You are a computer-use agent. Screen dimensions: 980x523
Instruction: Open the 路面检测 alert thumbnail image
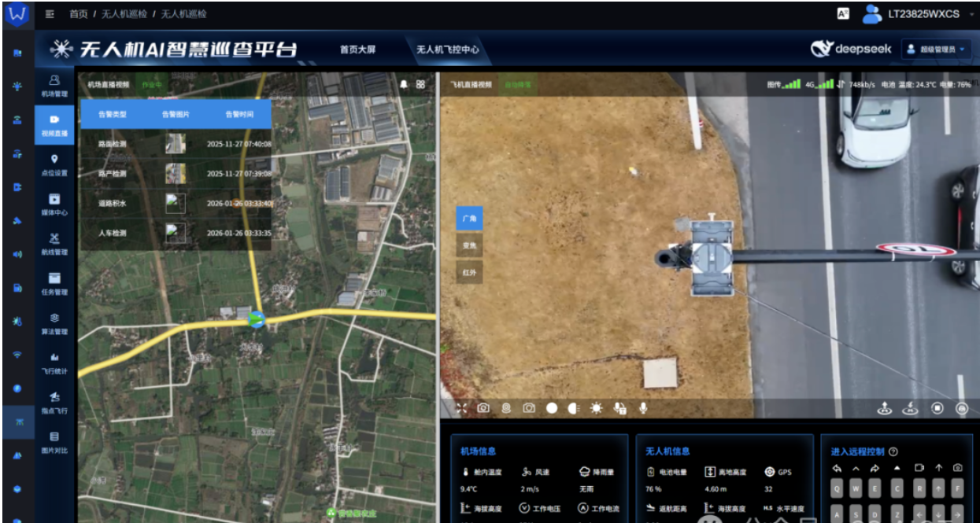coord(176,144)
